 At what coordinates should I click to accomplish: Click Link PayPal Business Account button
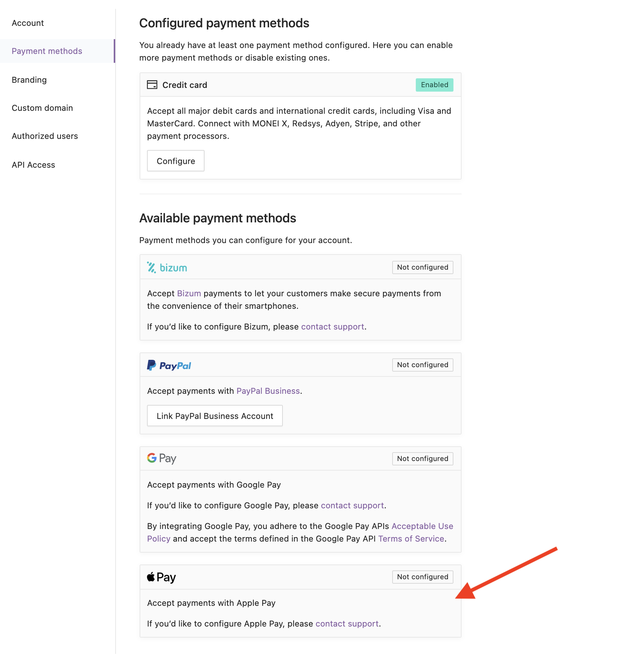[x=215, y=416]
